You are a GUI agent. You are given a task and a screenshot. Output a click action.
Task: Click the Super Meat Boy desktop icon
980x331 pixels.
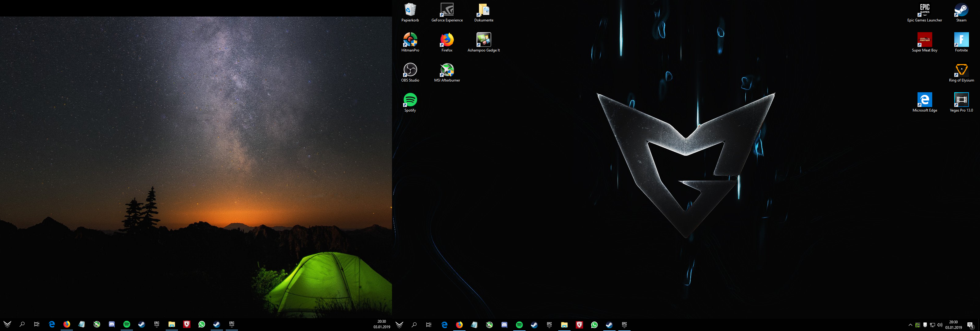point(925,40)
